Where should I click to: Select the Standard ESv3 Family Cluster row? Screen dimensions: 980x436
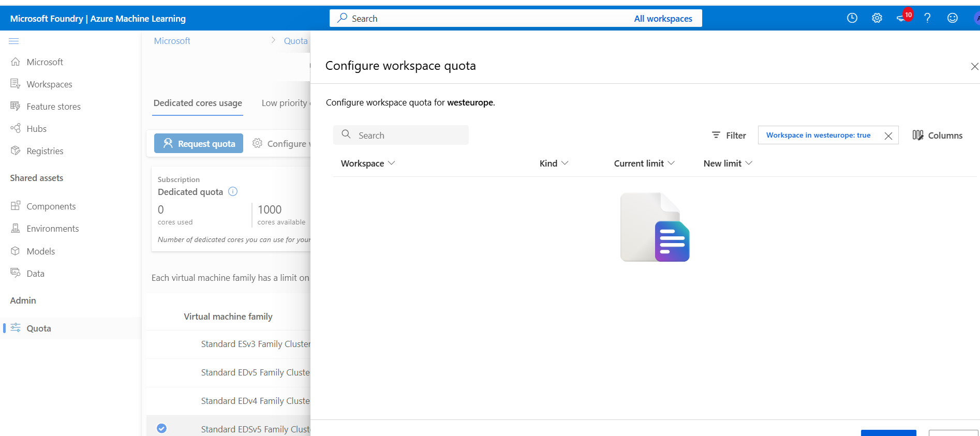click(x=228, y=344)
